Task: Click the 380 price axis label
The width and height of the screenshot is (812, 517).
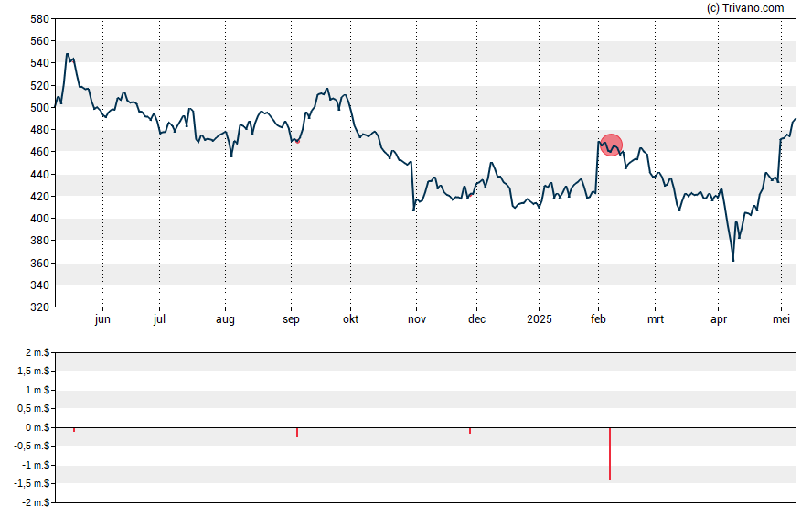Action: [40, 241]
